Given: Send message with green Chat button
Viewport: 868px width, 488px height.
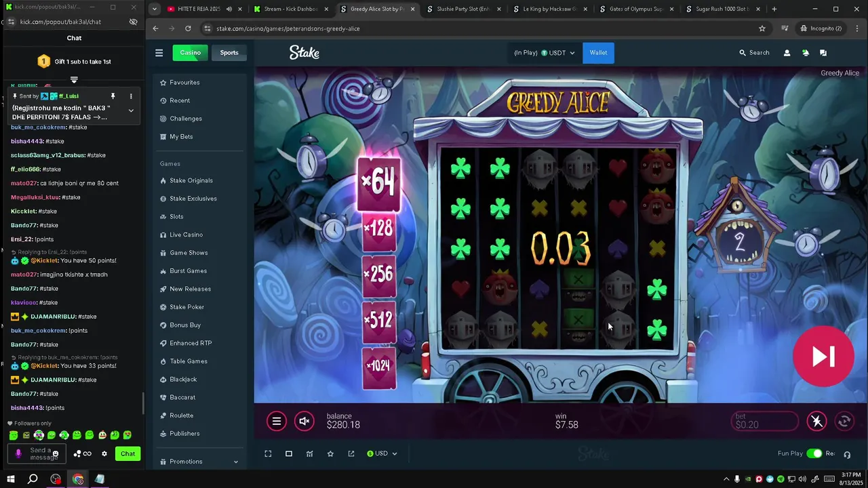Looking at the screenshot, I should pyautogui.click(x=128, y=453).
